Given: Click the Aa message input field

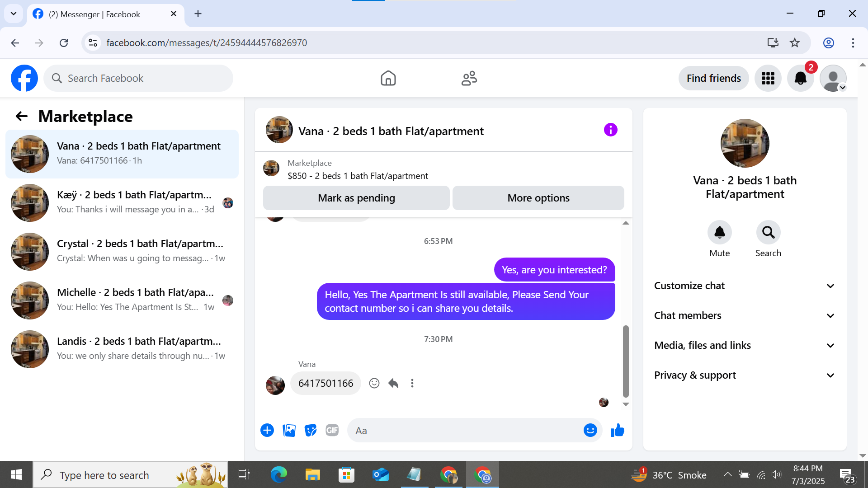Looking at the screenshot, I should (466, 430).
